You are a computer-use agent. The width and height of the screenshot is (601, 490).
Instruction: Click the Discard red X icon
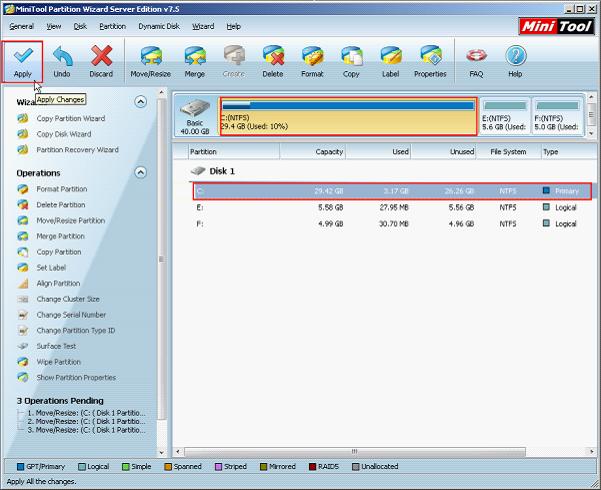coord(101,56)
